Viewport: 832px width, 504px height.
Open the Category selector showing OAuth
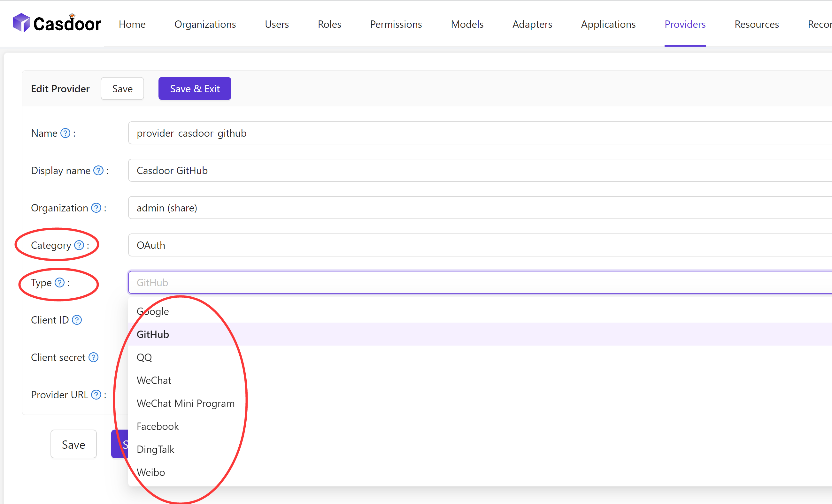tap(405, 245)
